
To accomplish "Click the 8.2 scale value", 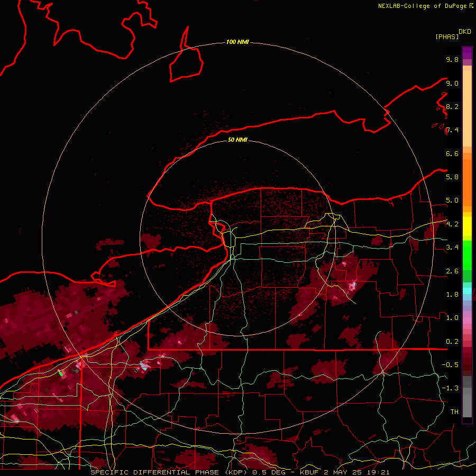I will (452, 106).
